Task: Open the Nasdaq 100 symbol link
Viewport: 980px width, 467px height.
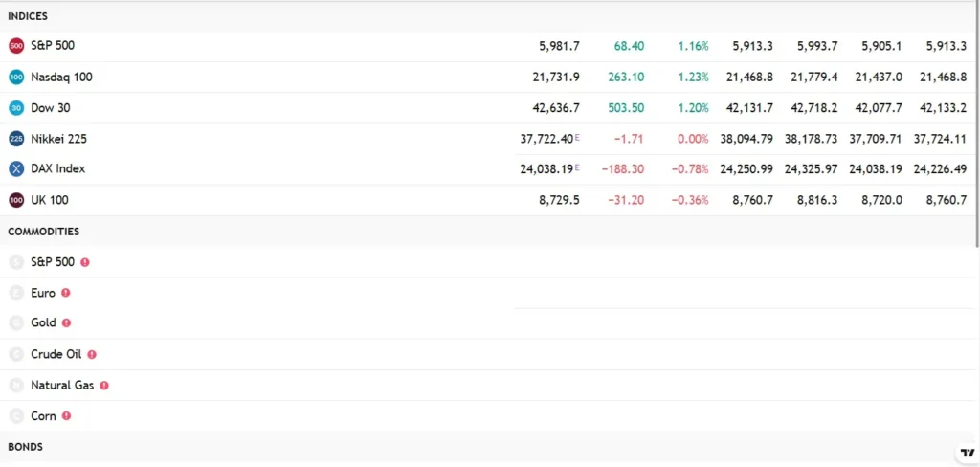Action: tap(61, 77)
